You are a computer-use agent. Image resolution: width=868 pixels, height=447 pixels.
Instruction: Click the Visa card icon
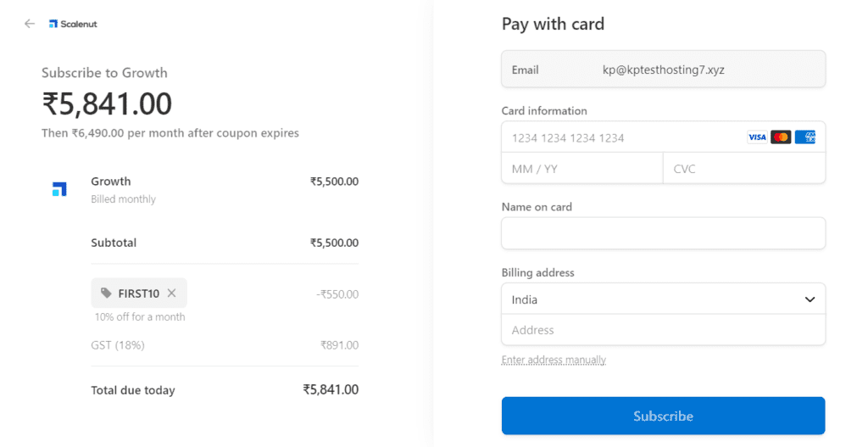click(757, 137)
